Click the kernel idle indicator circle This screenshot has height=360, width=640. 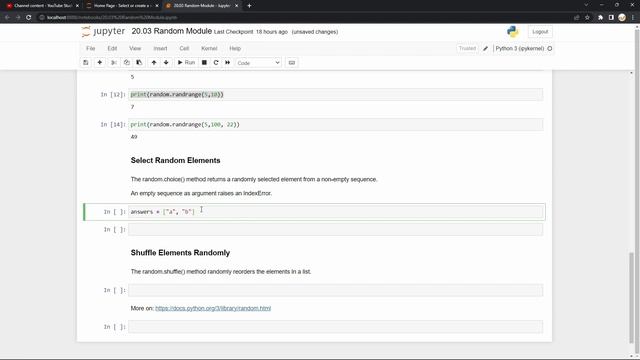tap(550, 49)
